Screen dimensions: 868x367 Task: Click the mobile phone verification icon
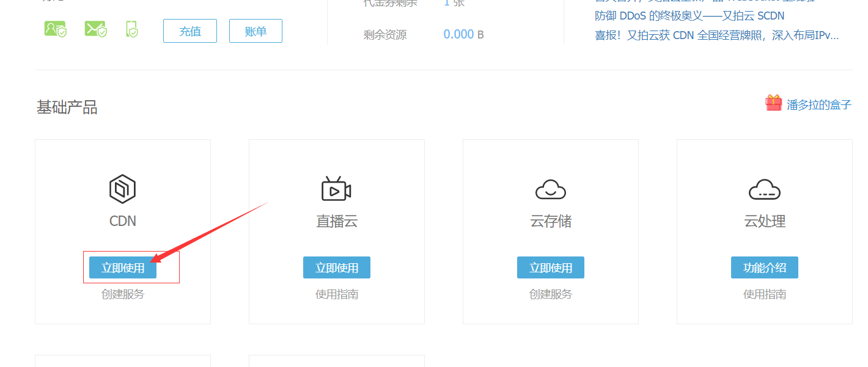[x=131, y=29]
